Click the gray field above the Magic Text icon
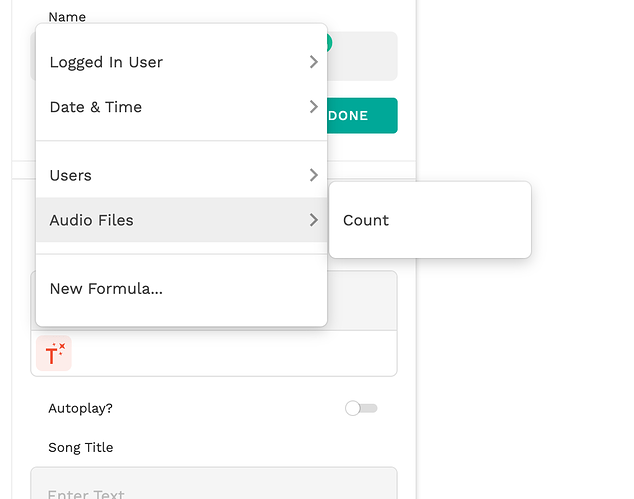 point(362,300)
